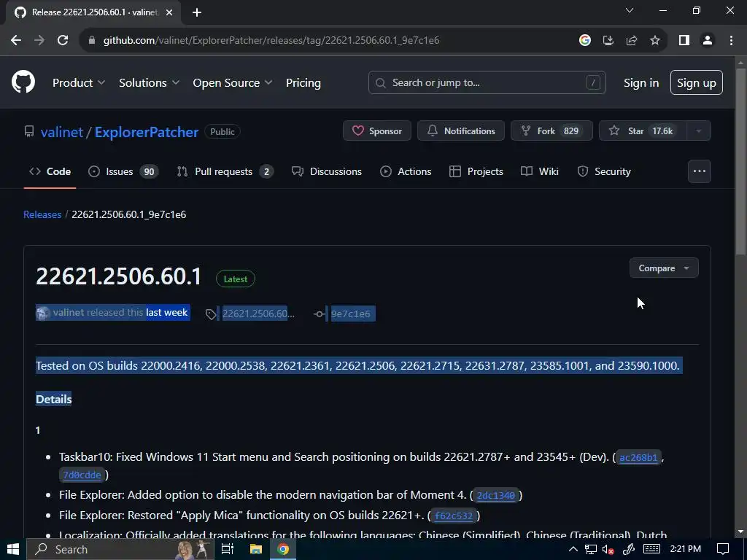Click the Chrome taskbar icon

(x=283, y=550)
